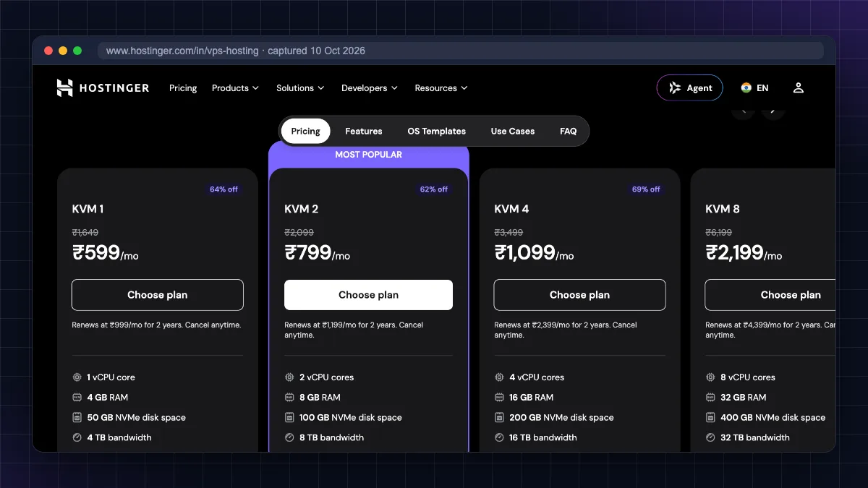Click the Renews at ₹999/mo note
The width and height of the screenshot is (868, 488).
tap(156, 325)
